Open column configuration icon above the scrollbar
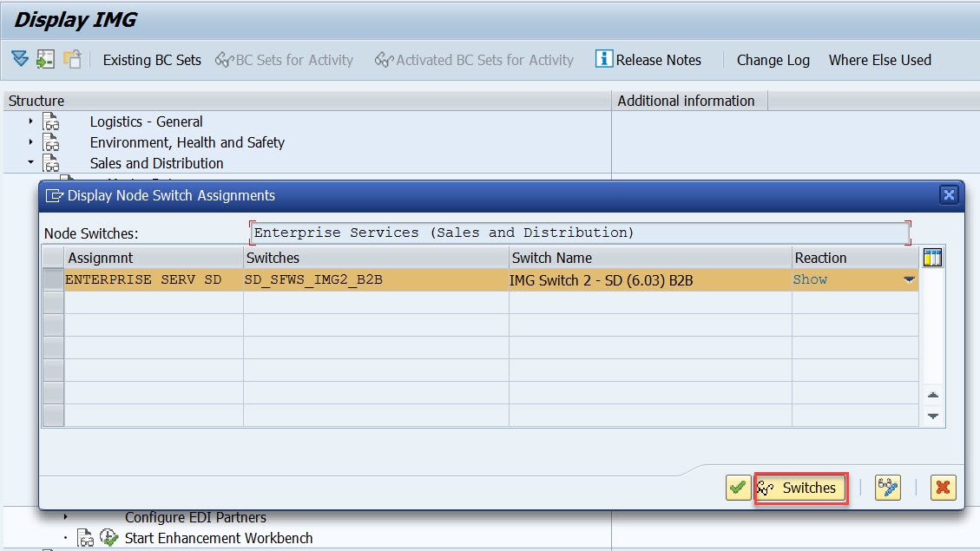This screenshot has width=980, height=551. [x=933, y=256]
